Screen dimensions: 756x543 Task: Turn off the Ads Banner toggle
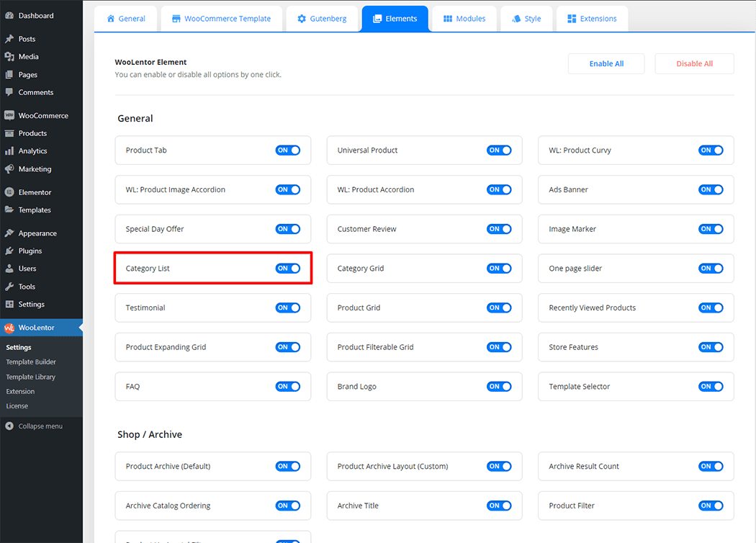pyautogui.click(x=711, y=190)
